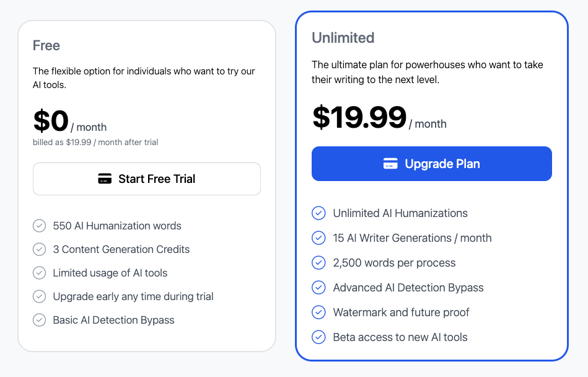The image size is (588, 377).
Task: Select the Free plan heading
Action: (46, 46)
